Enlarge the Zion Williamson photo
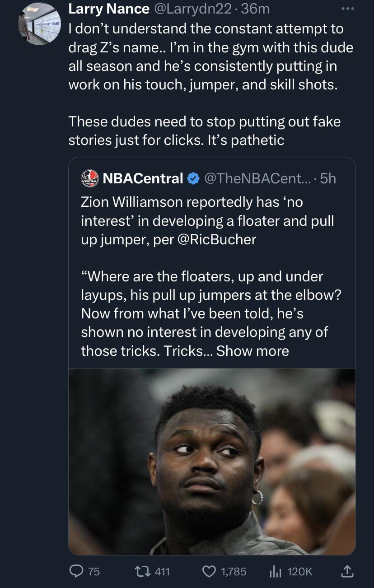This screenshot has height=588, width=374. click(x=212, y=461)
